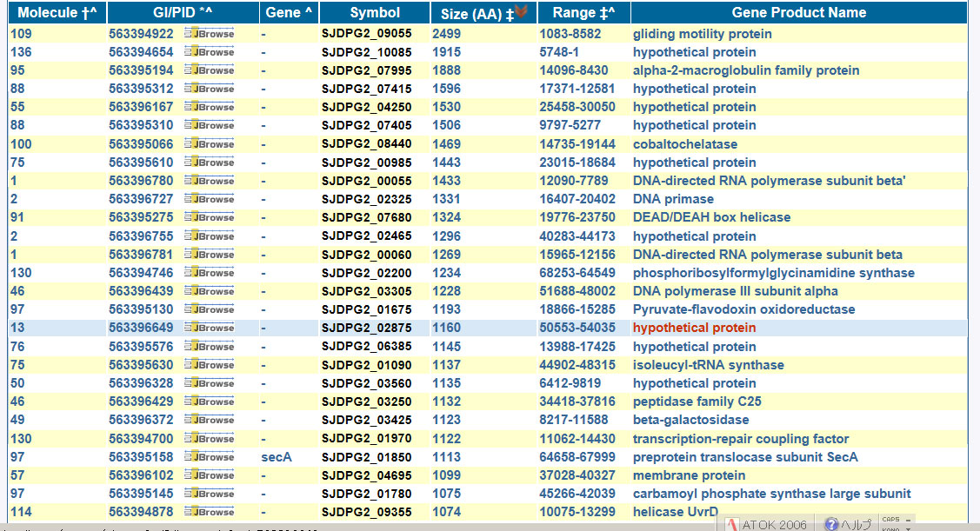
Task: Open JBrowse for secA gene row
Action: (x=209, y=457)
